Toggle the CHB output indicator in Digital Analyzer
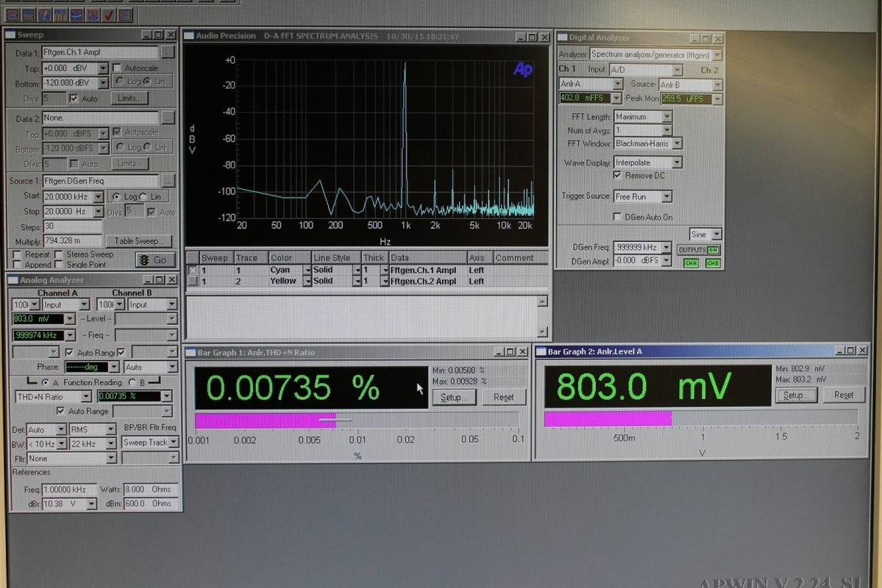 coord(713,262)
